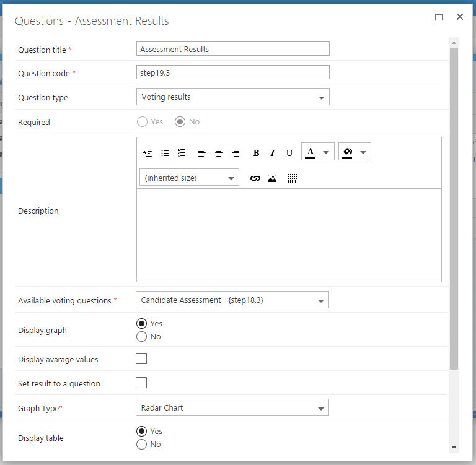The image size is (476, 465).
Task: Insert a hyperlink into description
Action: click(255, 178)
